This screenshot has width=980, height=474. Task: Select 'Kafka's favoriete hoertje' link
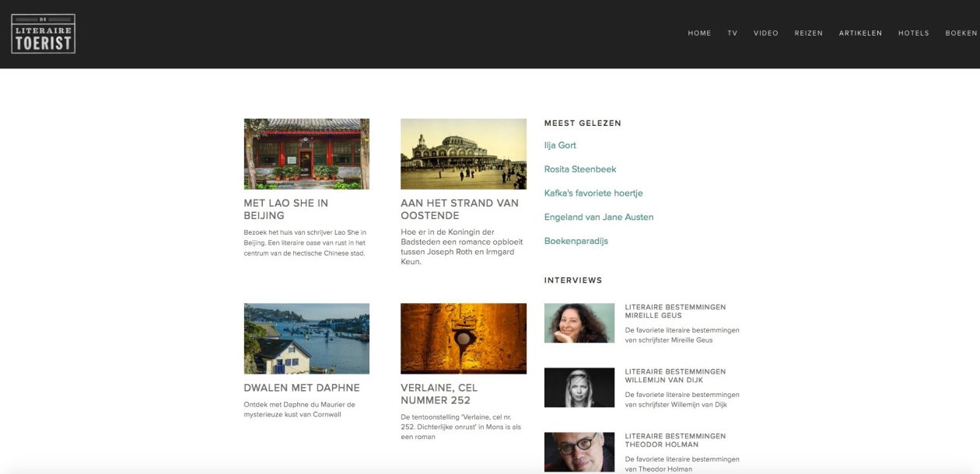tap(593, 193)
